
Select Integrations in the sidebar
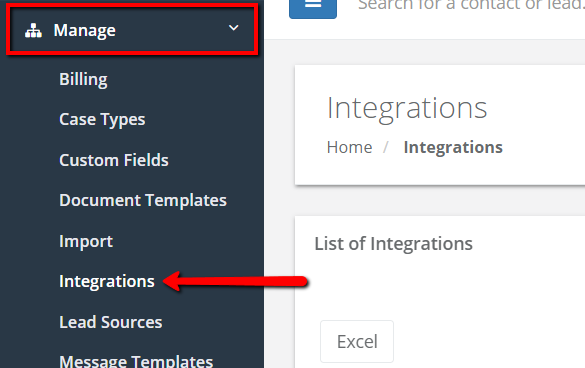107,281
